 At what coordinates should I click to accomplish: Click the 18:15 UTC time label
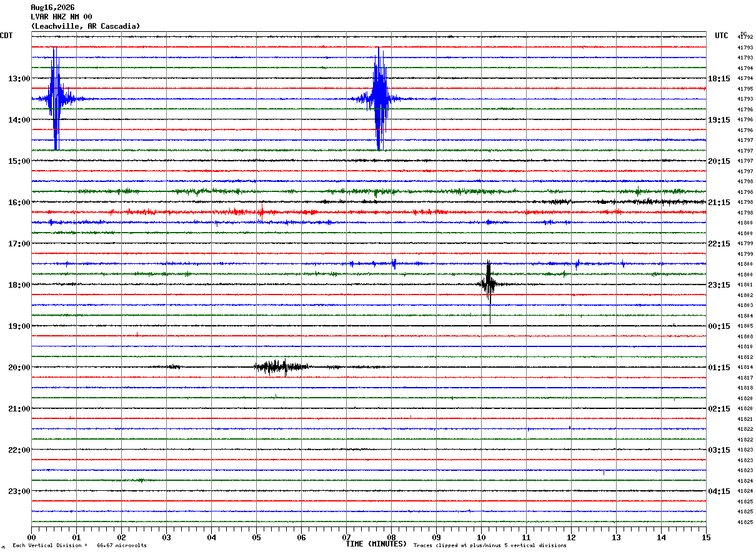(x=719, y=79)
